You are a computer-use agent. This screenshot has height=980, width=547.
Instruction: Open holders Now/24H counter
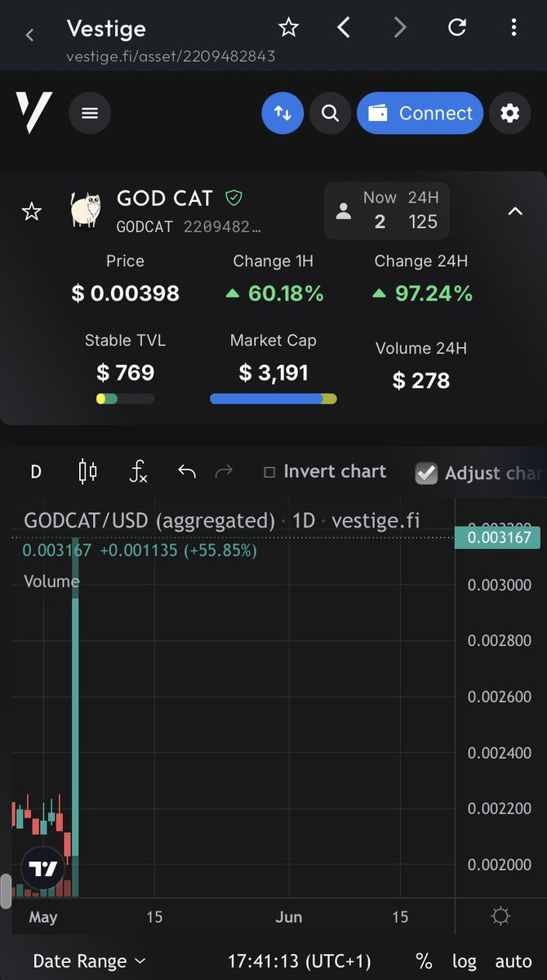click(387, 211)
